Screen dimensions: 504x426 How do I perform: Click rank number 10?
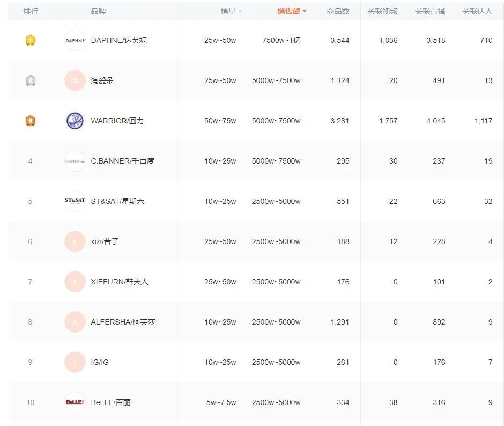point(30,402)
